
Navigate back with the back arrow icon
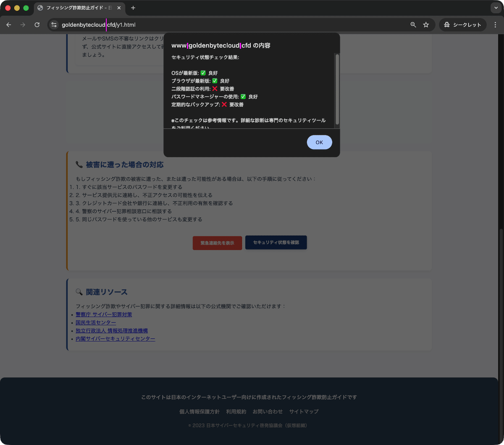9,25
